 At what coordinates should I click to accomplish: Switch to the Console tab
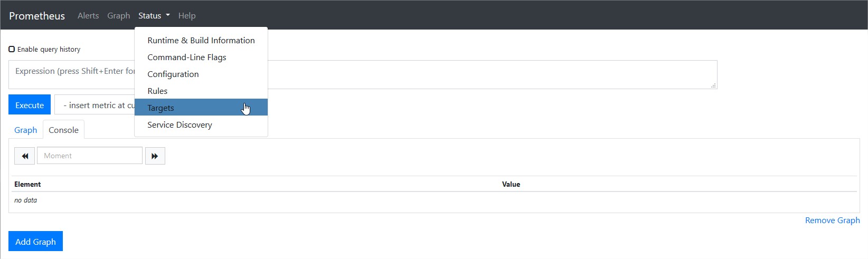pos(63,130)
